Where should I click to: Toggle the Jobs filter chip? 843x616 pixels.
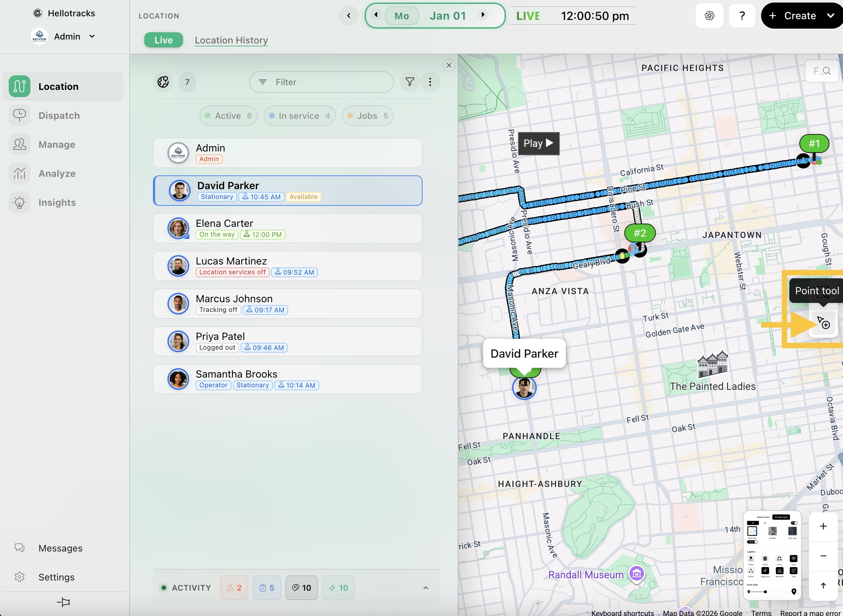pyautogui.click(x=367, y=116)
